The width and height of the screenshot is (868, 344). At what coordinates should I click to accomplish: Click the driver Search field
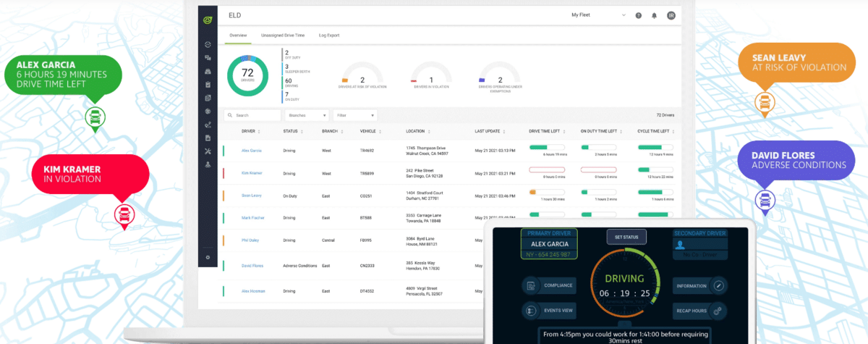[x=252, y=115]
